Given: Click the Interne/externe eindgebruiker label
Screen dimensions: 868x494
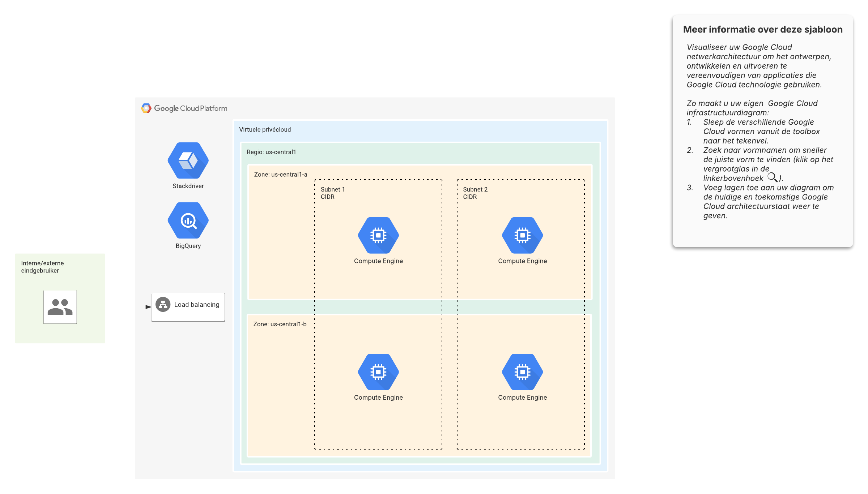Looking at the screenshot, I should (x=42, y=267).
